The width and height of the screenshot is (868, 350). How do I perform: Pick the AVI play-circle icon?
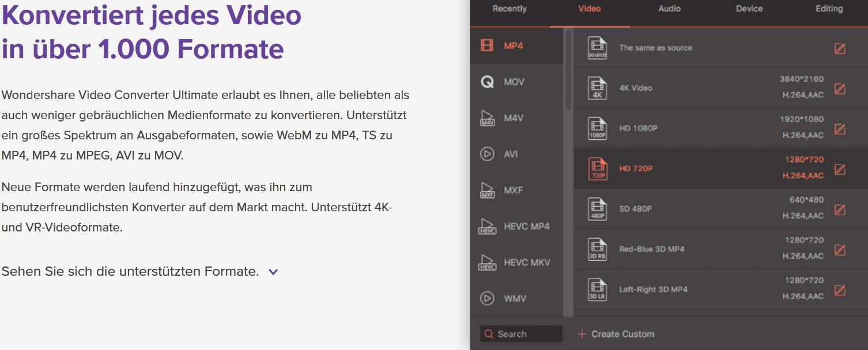tap(487, 154)
